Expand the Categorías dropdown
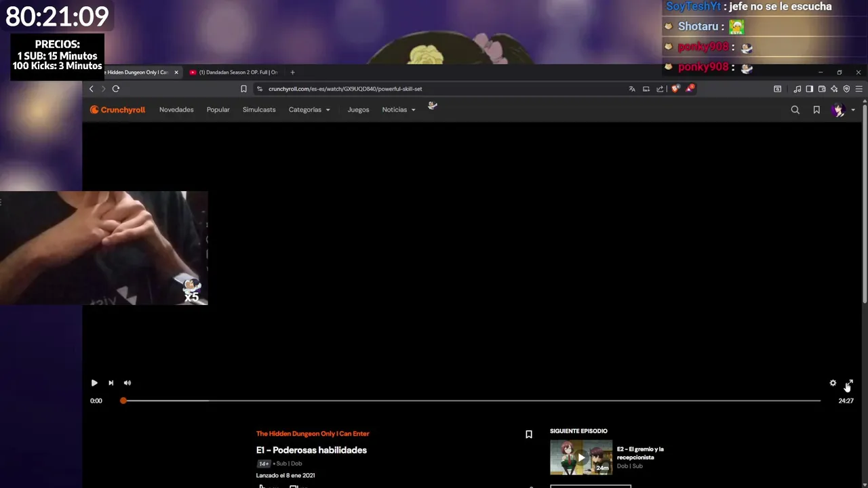Image resolution: width=868 pixels, height=488 pixels. click(x=309, y=110)
